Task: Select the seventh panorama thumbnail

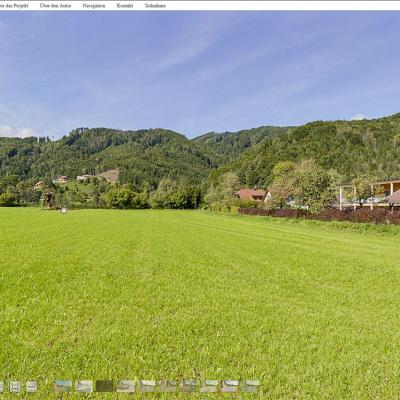Action: click(188, 386)
